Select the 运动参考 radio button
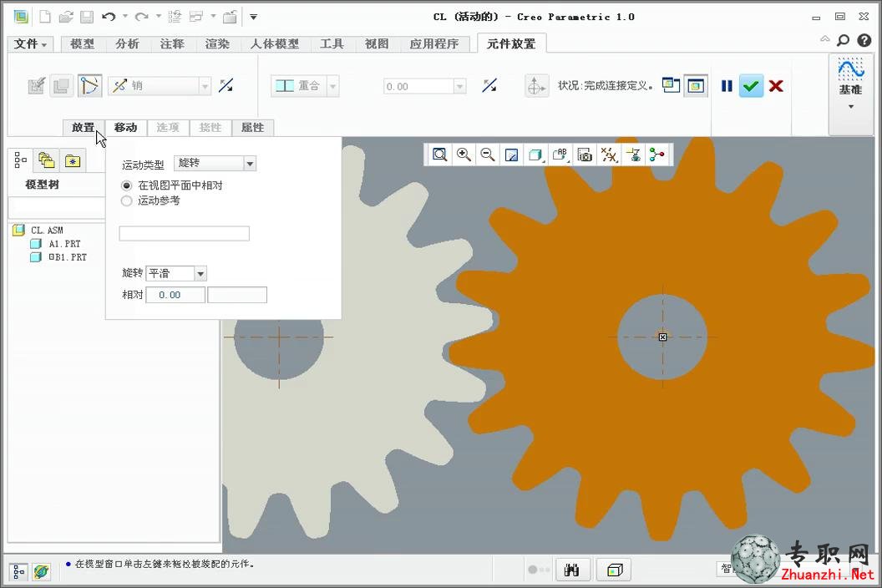Viewport: 882px width, 588px height. click(x=127, y=201)
